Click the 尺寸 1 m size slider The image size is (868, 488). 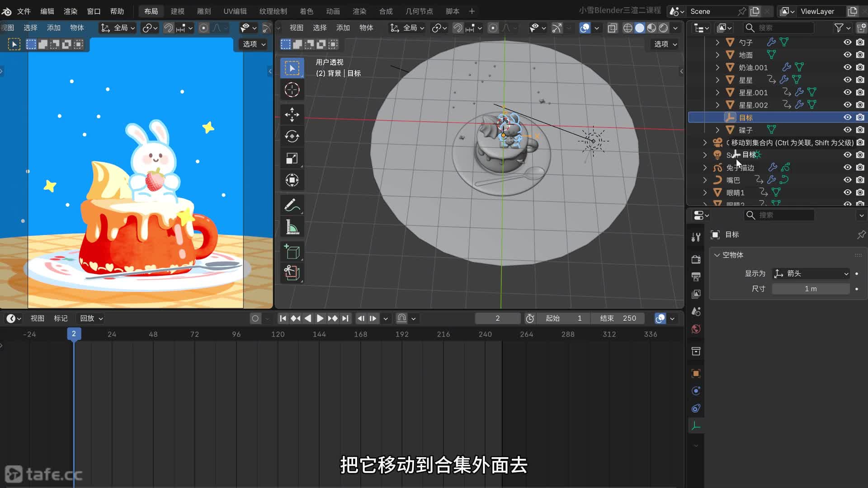pos(811,289)
